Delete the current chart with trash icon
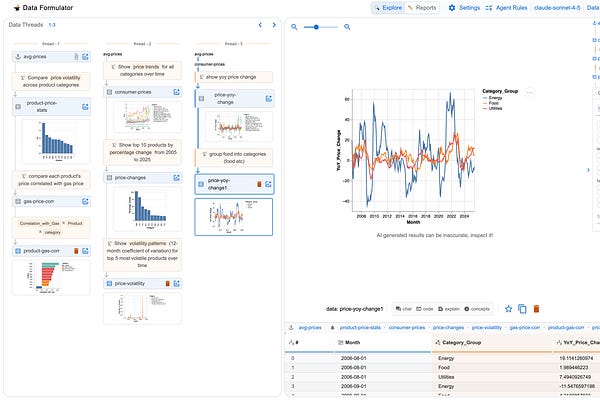This screenshot has width=600, height=400. (x=536, y=309)
